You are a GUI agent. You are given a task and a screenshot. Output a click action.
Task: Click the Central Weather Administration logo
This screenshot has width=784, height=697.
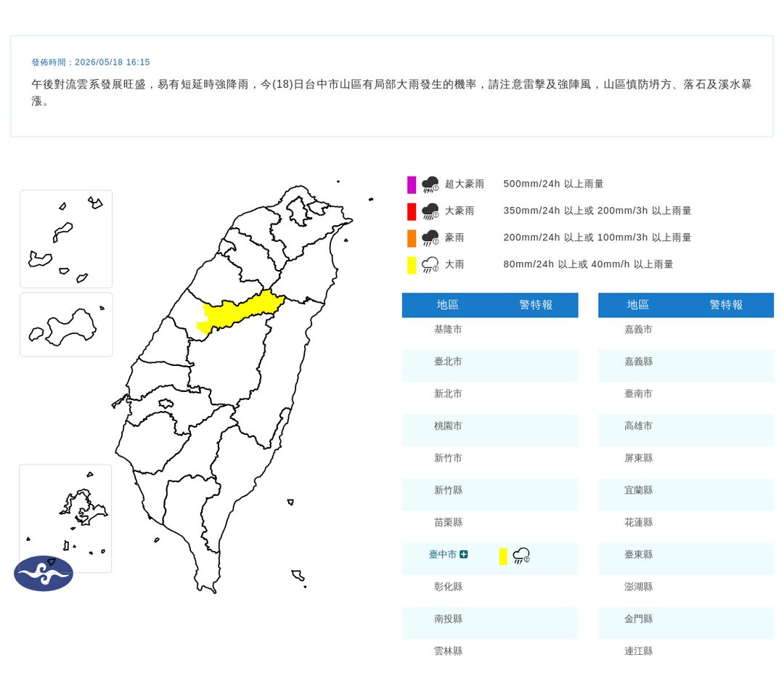44,573
